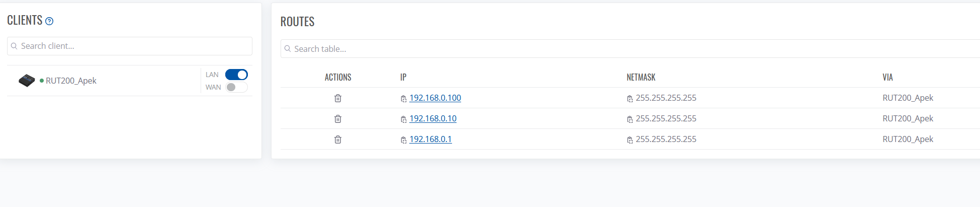Copy the 192.168.0.100 IP address
The width and height of the screenshot is (980, 207).
coord(403,99)
